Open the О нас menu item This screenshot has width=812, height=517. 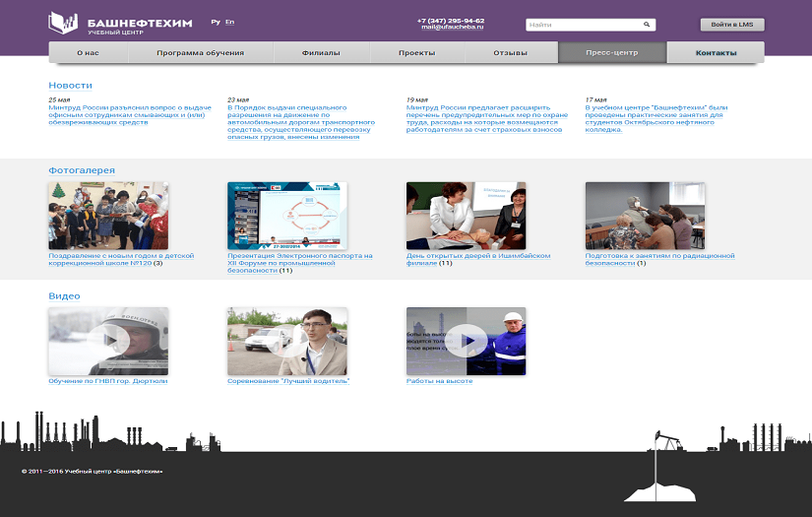click(88, 52)
